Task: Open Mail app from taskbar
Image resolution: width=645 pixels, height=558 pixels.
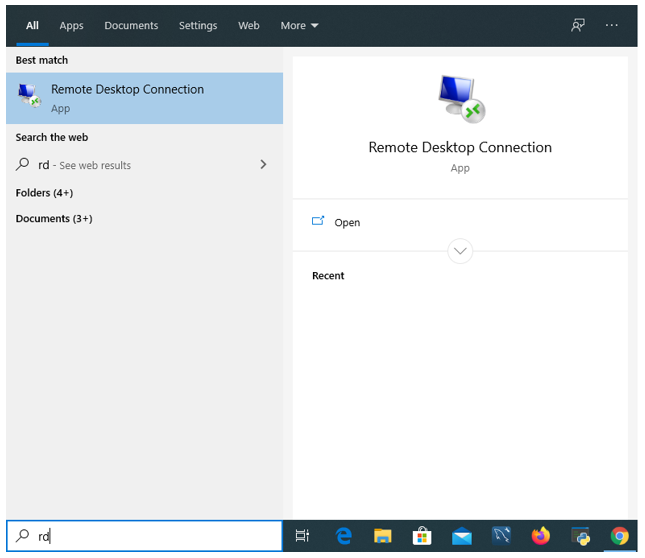Action: pos(462,536)
